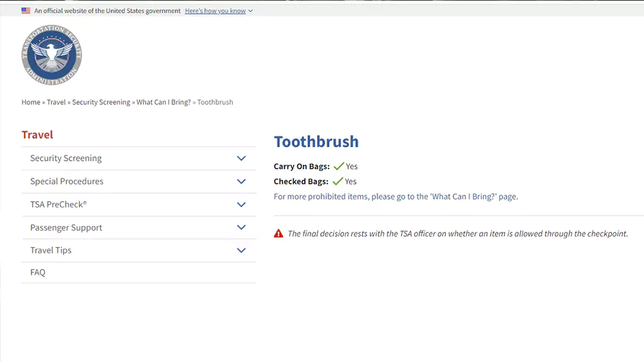This screenshot has width=644, height=362.
Task: Expand the TSA PreCheck chevron
Action: [x=241, y=204]
